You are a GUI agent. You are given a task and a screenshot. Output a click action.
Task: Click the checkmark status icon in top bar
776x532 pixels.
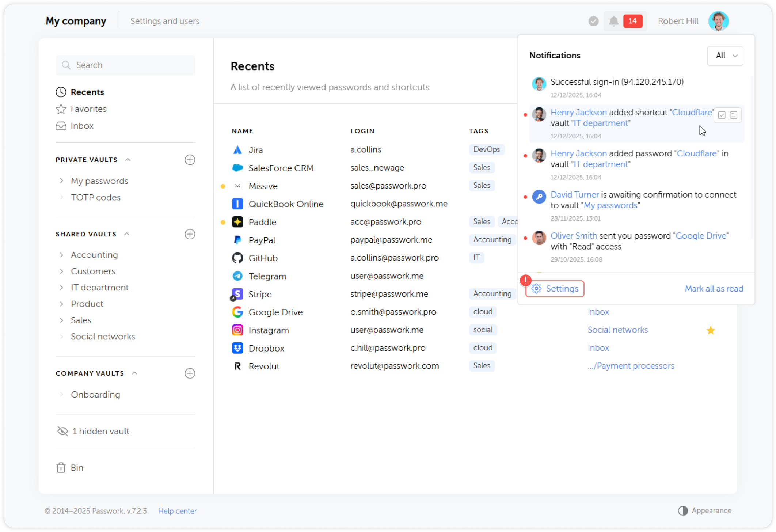click(x=593, y=21)
